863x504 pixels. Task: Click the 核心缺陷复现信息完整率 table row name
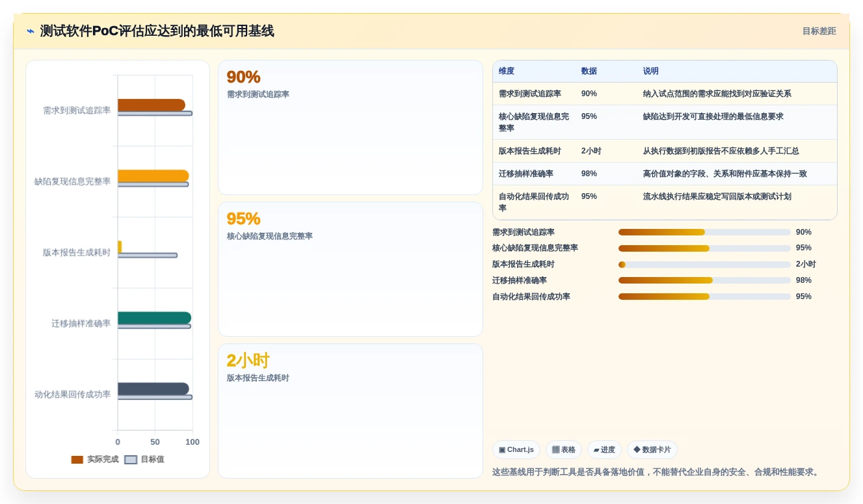click(534, 122)
